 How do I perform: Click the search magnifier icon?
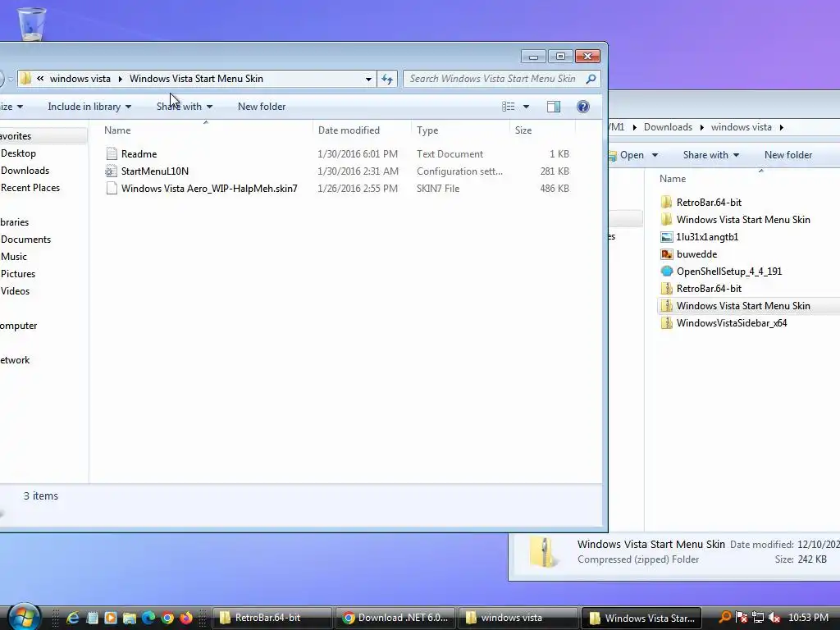[591, 79]
